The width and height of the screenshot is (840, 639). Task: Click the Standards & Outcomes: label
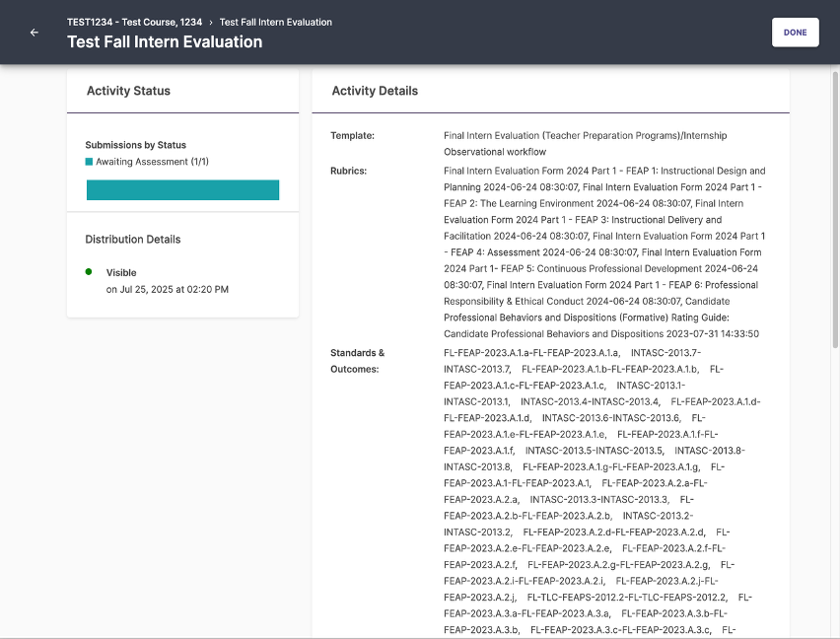pos(357,361)
